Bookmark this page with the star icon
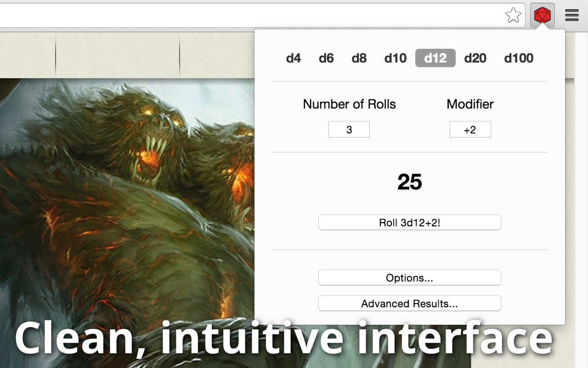The image size is (588, 368). (x=513, y=15)
